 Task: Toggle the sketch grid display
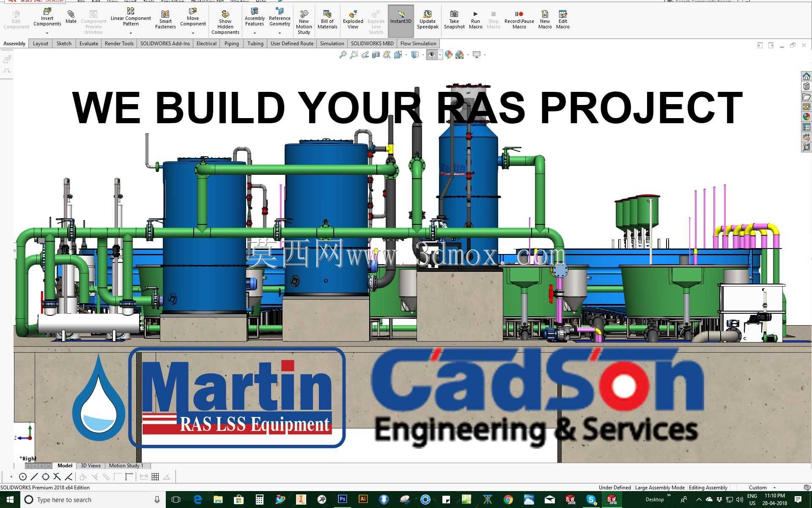point(155,477)
